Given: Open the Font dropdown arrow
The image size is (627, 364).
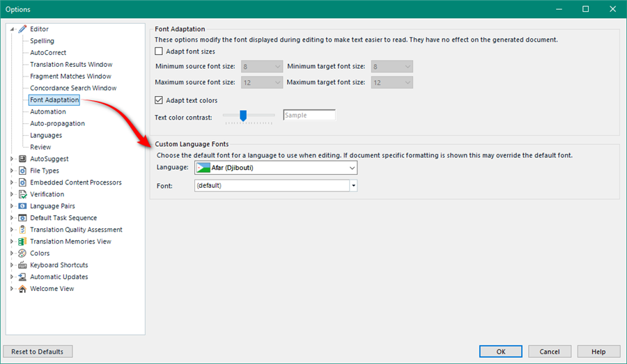Looking at the screenshot, I should (x=353, y=185).
